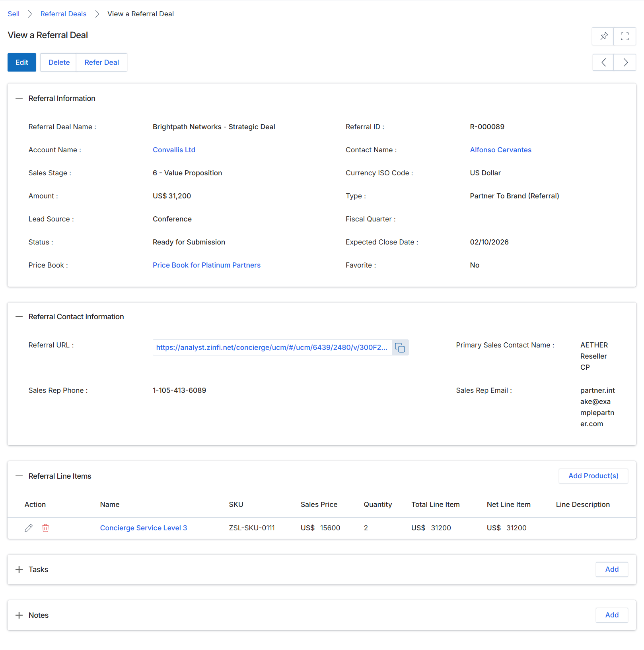
Task: Click the Quantity column header
Action: tap(378, 504)
